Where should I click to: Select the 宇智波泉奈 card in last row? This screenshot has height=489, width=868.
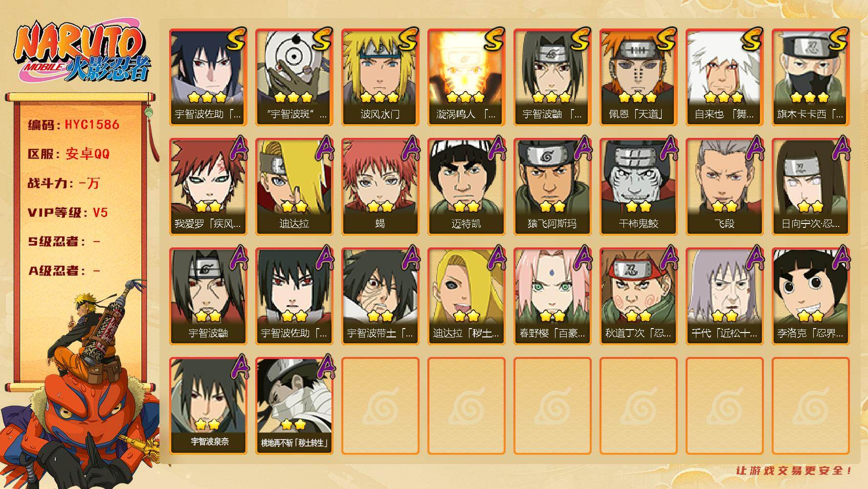(x=208, y=405)
